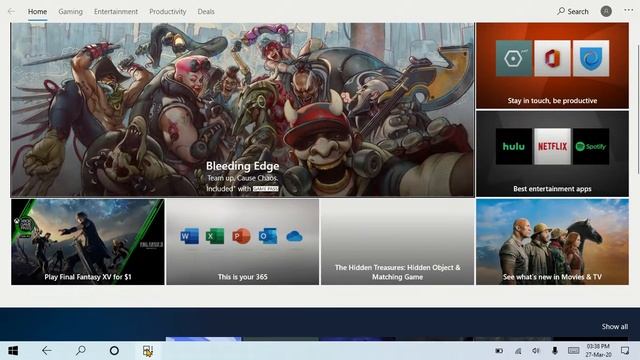The width and height of the screenshot is (640, 360).
Task: Switch to the Entertainment tab
Action: coord(116,11)
